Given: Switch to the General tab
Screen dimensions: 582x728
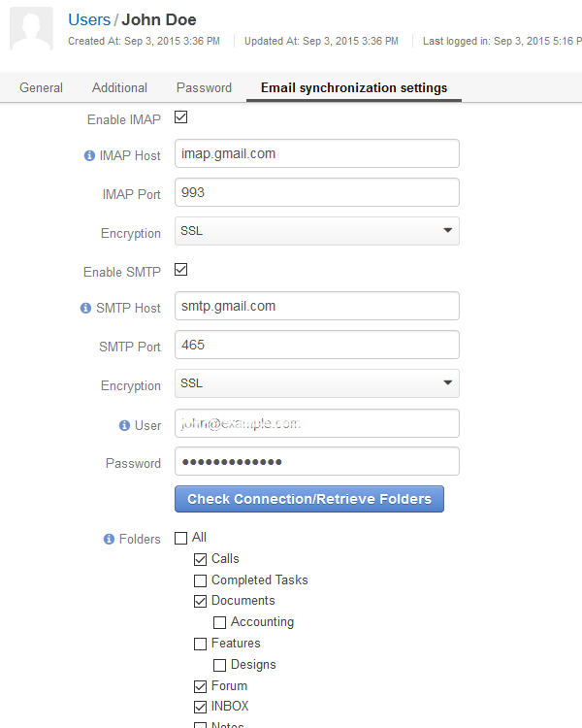Looking at the screenshot, I should pyautogui.click(x=41, y=87).
